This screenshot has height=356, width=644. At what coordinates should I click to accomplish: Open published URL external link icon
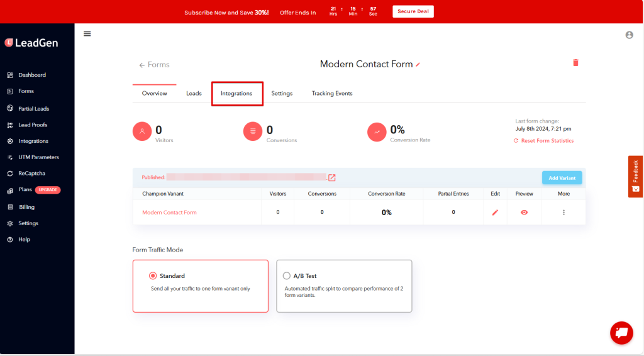pyautogui.click(x=332, y=178)
